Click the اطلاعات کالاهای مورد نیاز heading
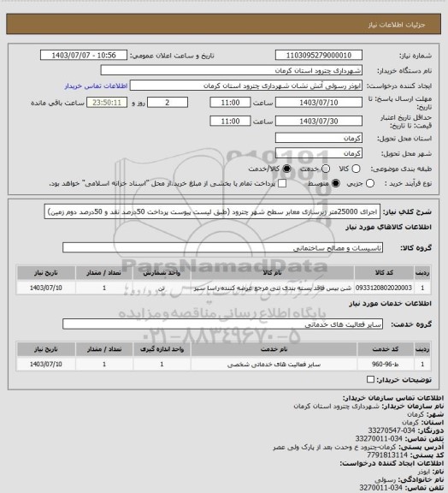The width and height of the screenshot is (448, 493). click(x=388, y=227)
